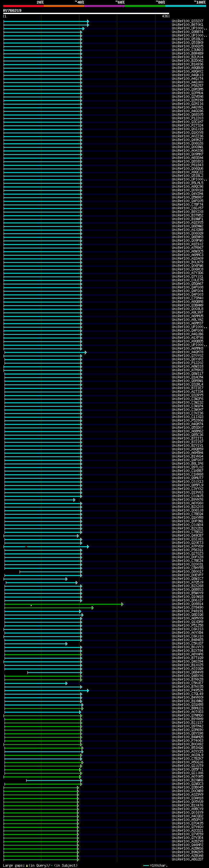Open UniRef100_B7KKZ8 hit
The height and width of the screenshot is (868, 209).
click(x=187, y=679)
